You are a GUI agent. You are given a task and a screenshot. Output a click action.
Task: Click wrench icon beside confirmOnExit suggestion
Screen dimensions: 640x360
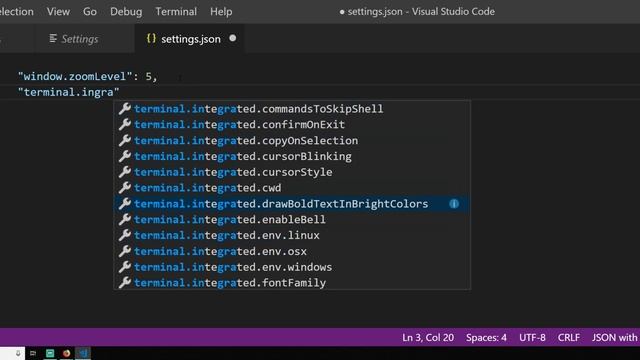[x=124, y=124]
